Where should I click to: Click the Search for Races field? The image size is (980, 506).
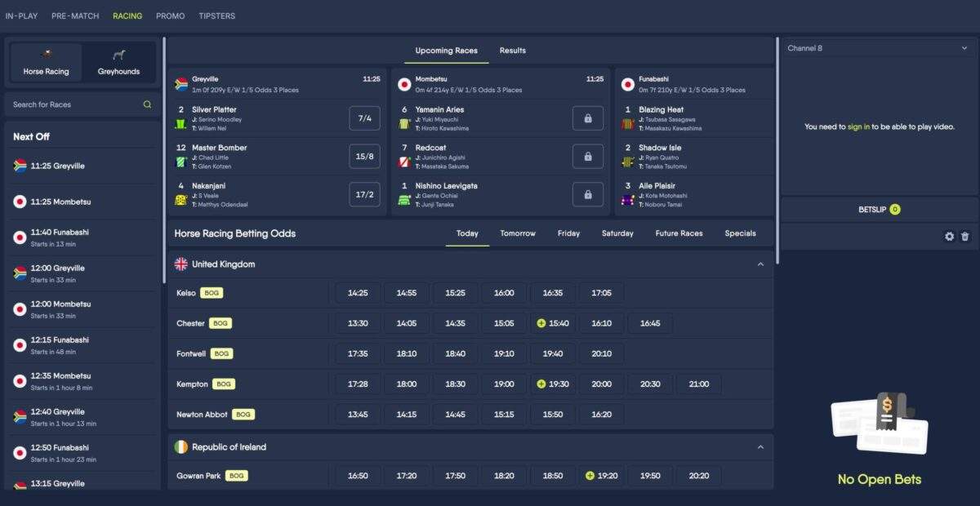pyautogui.click(x=82, y=104)
